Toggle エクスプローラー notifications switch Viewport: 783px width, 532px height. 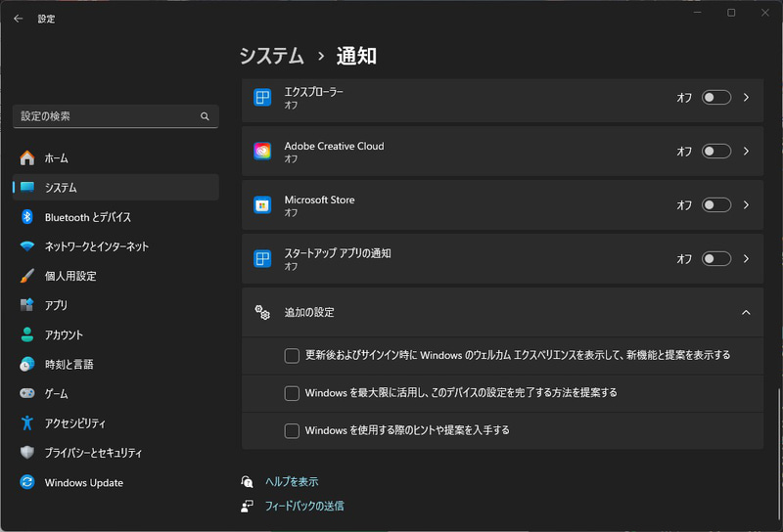[x=716, y=98]
